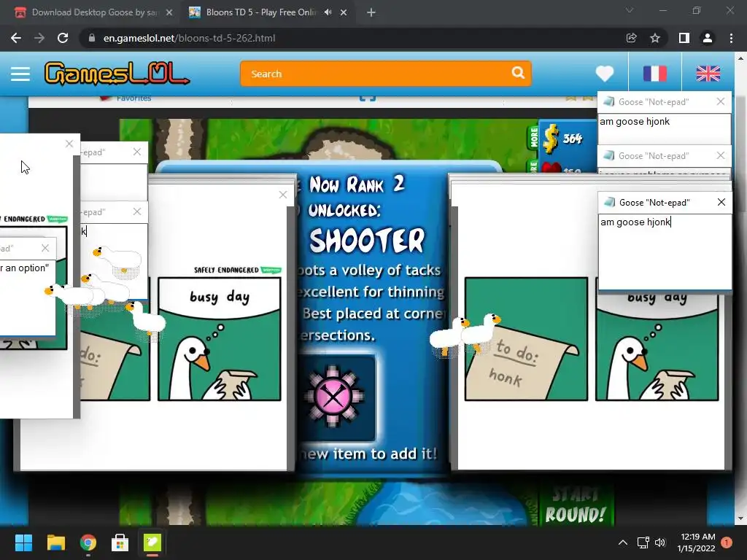Open Microsoft Store from the taskbar
The image size is (747, 560).
pyautogui.click(x=120, y=542)
